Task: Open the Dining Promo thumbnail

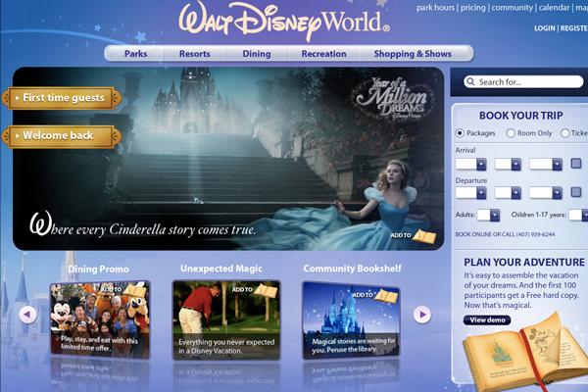Action: 100,319
